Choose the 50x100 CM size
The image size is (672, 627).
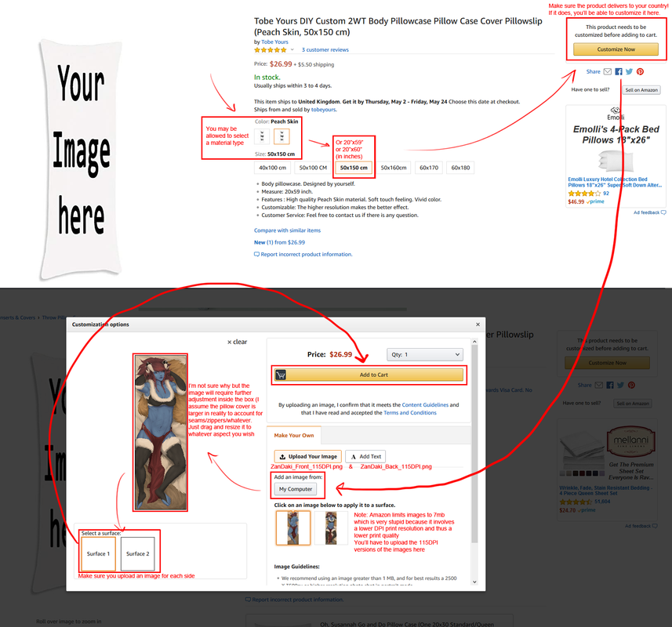[x=313, y=168]
